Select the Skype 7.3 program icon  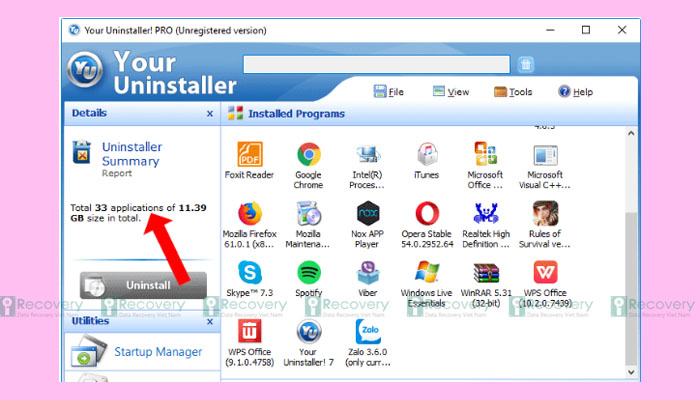(x=250, y=272)
